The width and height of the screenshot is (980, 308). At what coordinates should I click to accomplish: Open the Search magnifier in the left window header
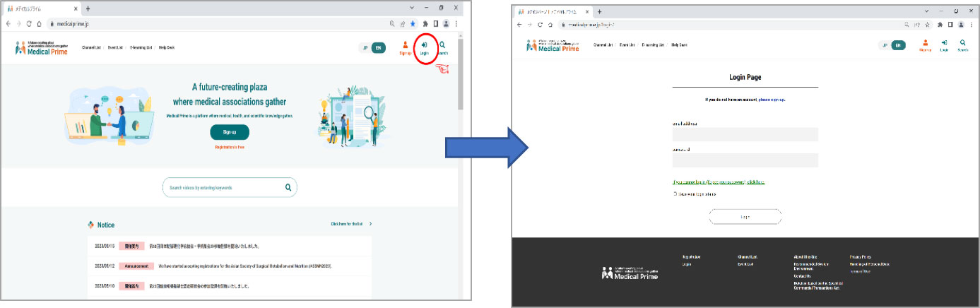[442, 46]
